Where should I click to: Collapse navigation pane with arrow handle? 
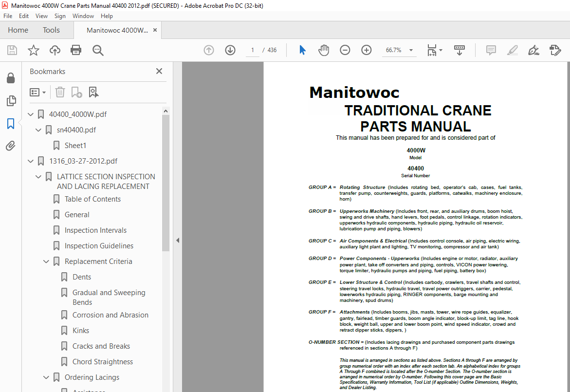[177, 241]
